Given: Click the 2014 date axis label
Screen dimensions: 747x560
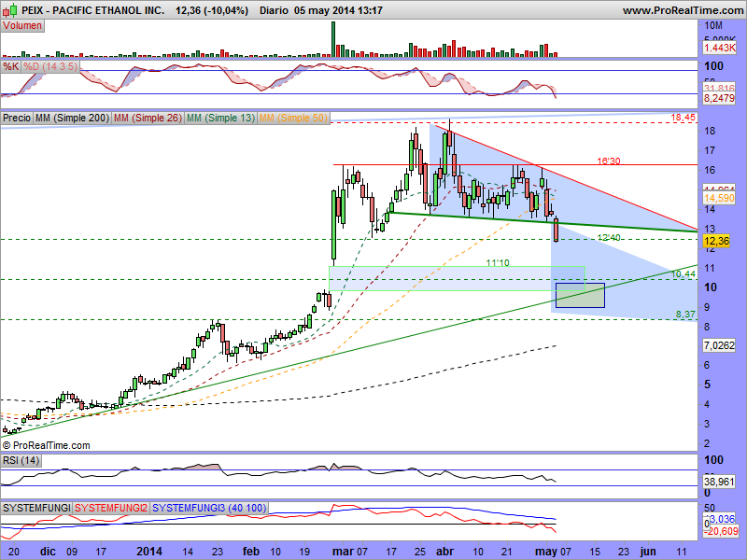Looking at the screenshot, I should tap(149, 552).
